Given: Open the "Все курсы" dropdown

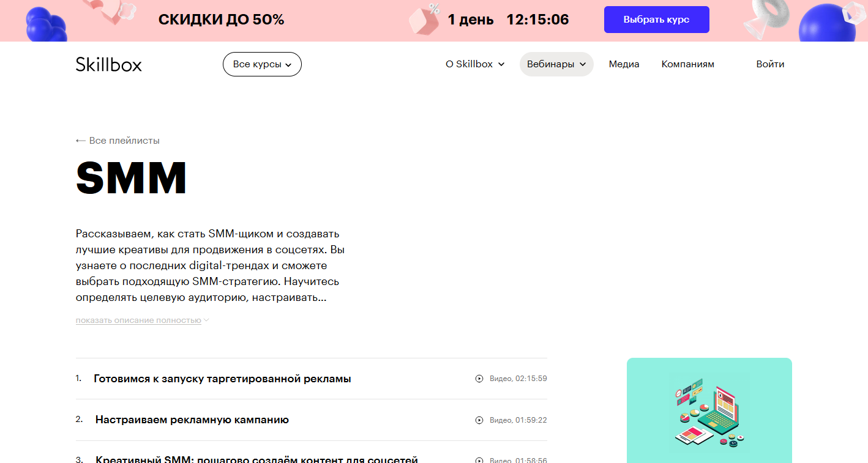Looking at the screenshot, I should (x=262, y=64).
